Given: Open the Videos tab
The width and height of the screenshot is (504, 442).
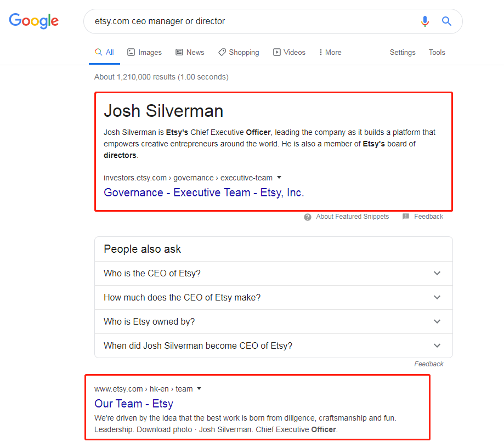Looking at the screenshot, I should pos(289,53).
